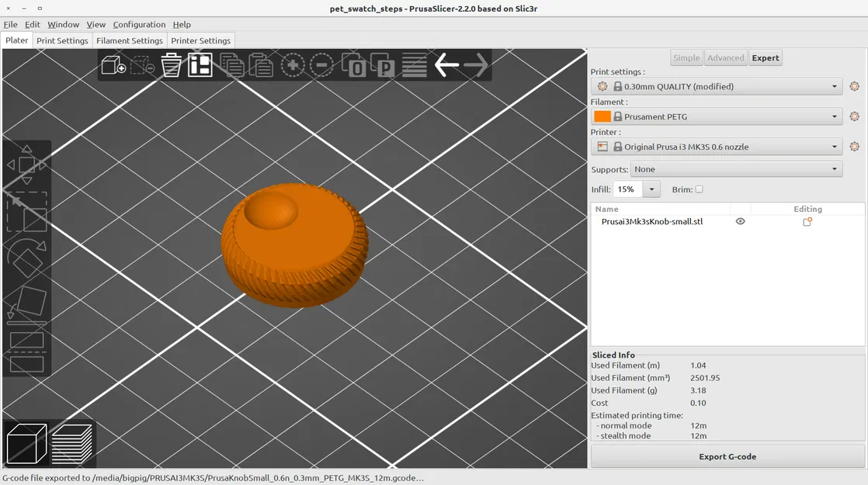868x485 pixels.
Task: Click the Remove instance minus icon
Action: [321, 65]
